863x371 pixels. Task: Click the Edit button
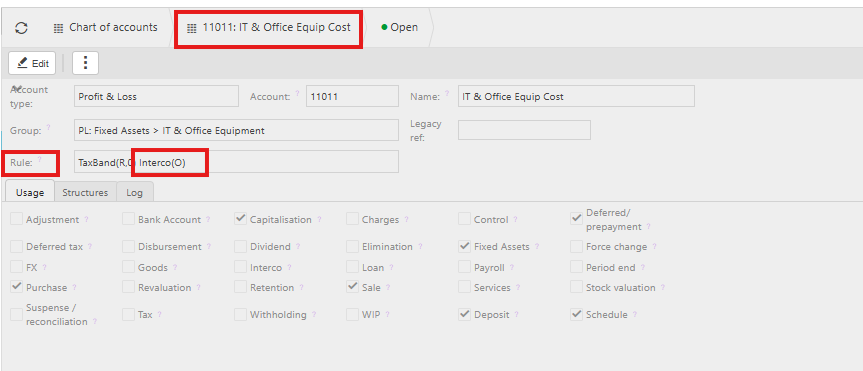click(32, 63)
